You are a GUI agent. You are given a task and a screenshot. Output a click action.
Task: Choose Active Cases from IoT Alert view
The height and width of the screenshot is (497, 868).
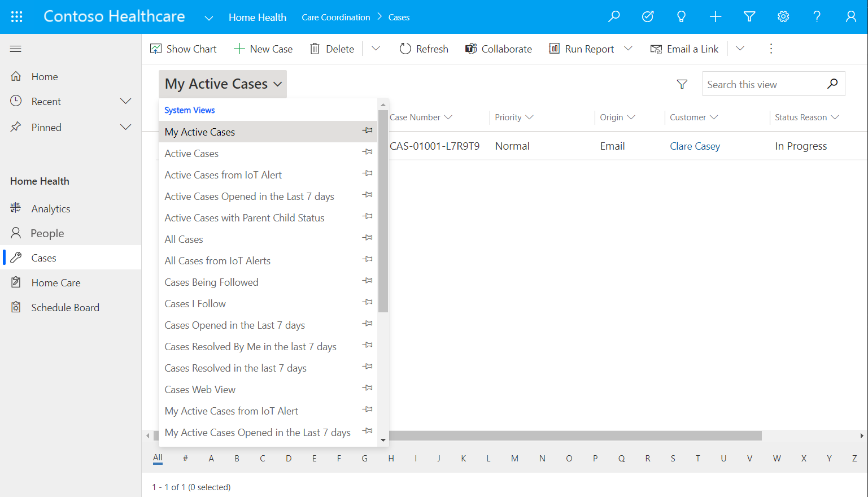click(223, 175)
